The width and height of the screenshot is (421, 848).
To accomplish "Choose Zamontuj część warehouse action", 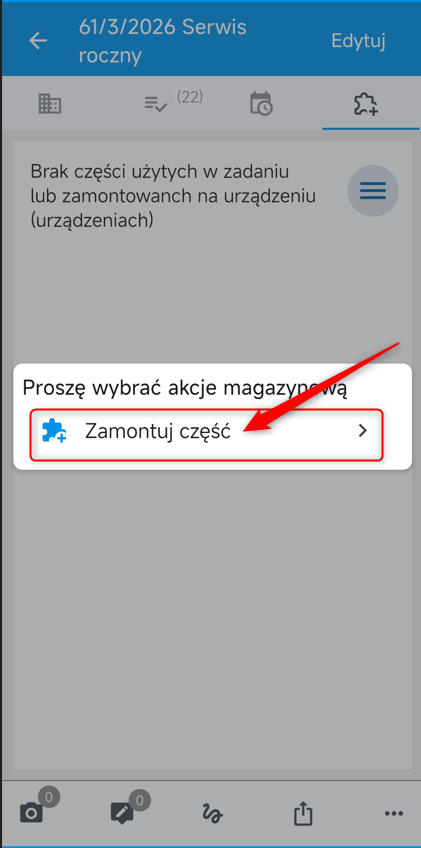I will tap(206, 435).
